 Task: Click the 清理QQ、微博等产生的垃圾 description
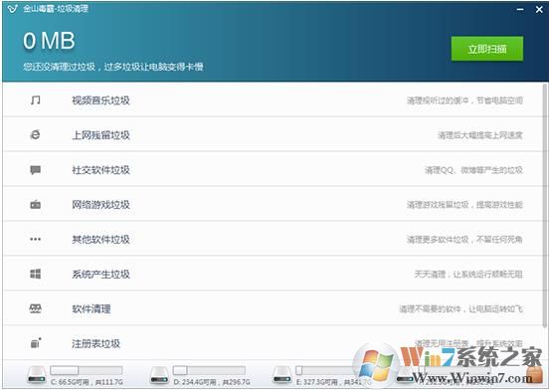[x=473, y=170]
